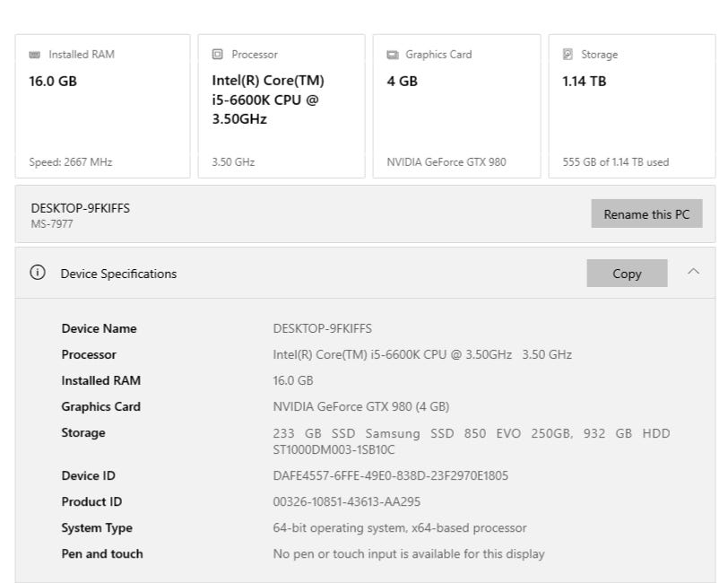Viewport: 728px width, 583px height.
Task: Open the Installed RAM 16.0 GB card
Action: [x=102, y=107]
